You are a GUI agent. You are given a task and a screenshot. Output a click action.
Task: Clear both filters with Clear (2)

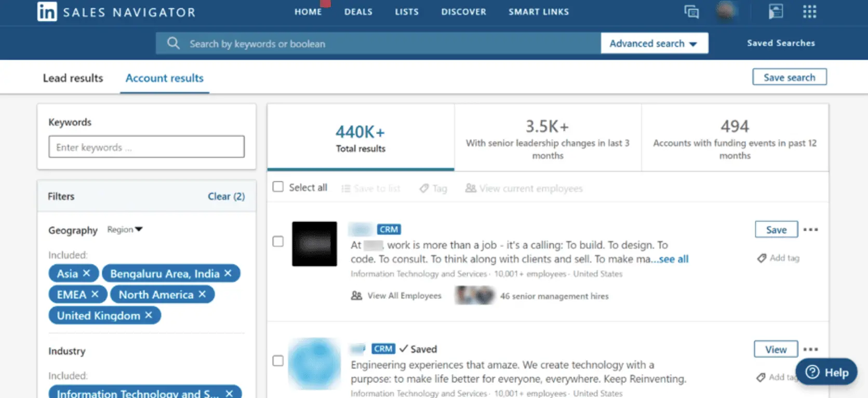[x=226, y=196]
